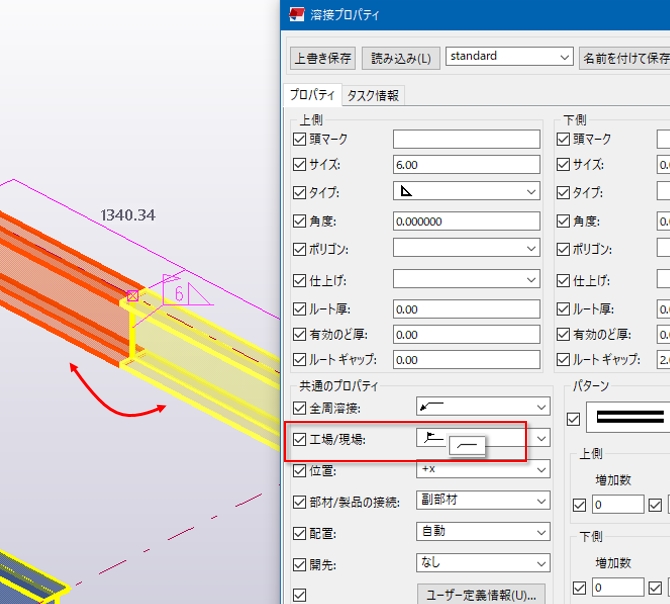670x604 pixels.
Task: Click the 1340.34 dimension label
Action: coord(128,215)
